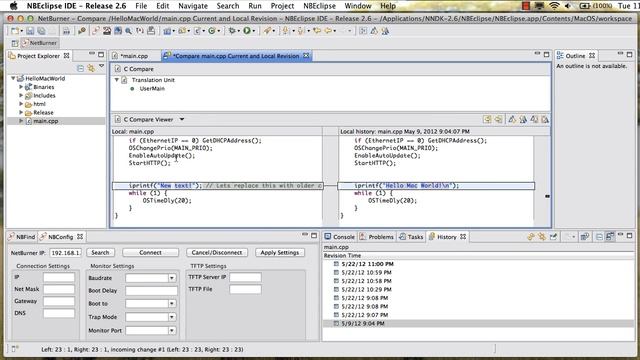Click the External Tools icon in toolbar
640x360 pixels.
[x=267, y=31]
